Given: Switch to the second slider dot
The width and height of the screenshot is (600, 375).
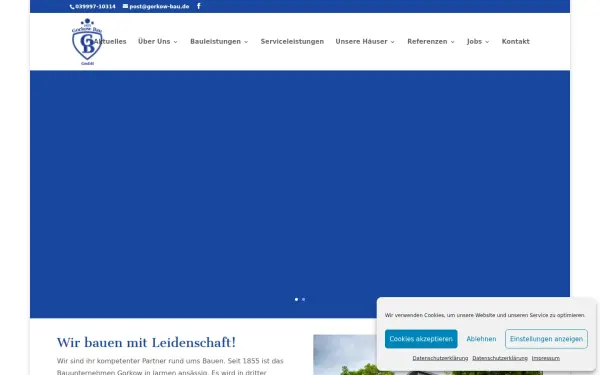Looking at the screenshot, I should [x=303, y=299].
